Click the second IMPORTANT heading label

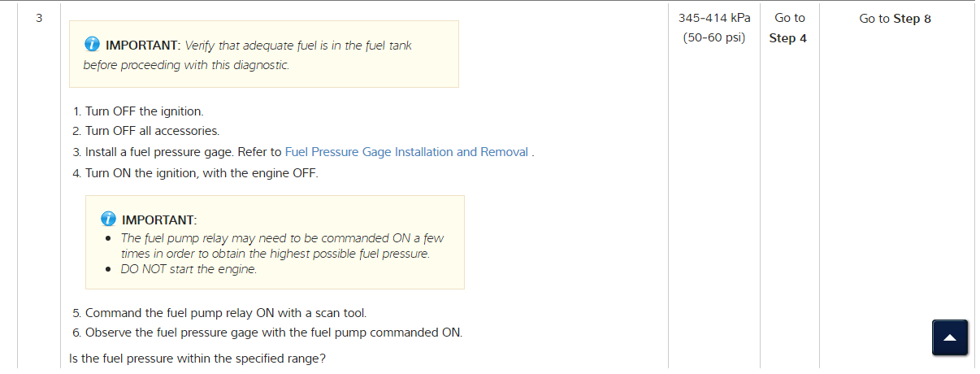pyautogui.click(x=159, y=220)
